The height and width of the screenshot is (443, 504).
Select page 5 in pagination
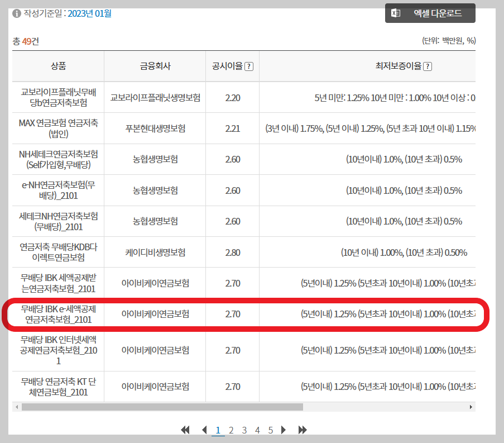point(271,430)
